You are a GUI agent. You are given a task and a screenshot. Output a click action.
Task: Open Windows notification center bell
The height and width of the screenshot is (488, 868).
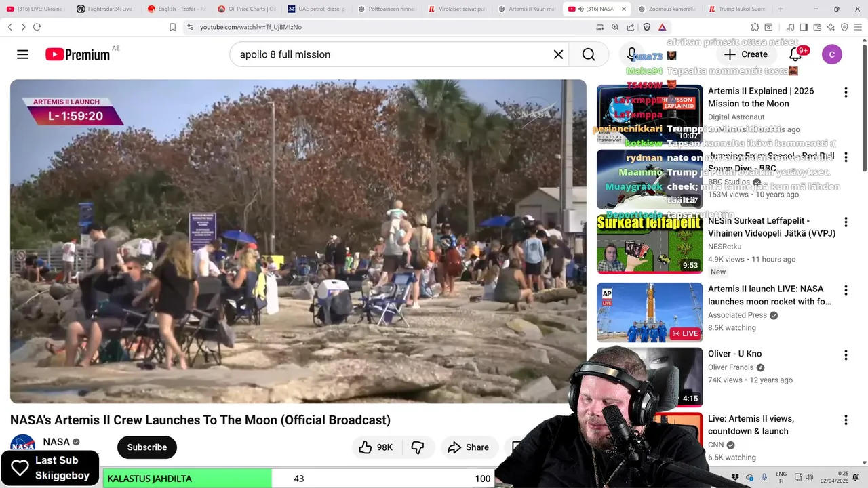click(856, 477)
